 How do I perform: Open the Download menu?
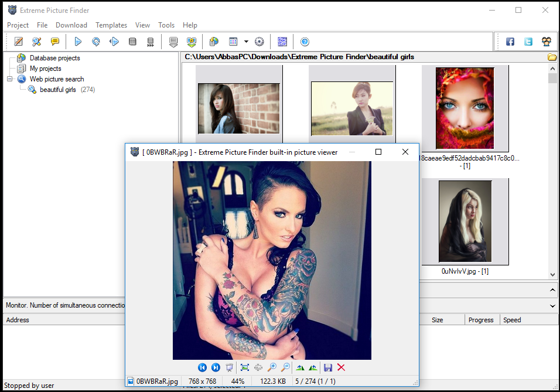[71, 25]
